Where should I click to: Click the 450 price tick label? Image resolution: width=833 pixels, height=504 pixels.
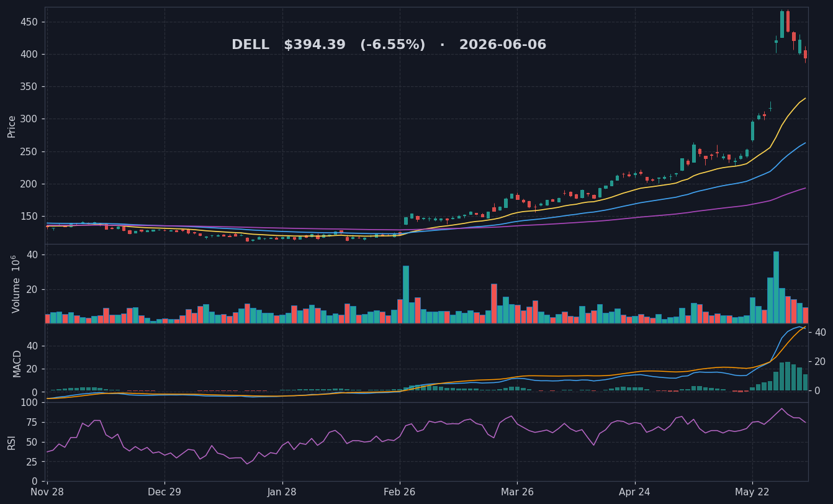pyautogui.click(x=30, y=22)
